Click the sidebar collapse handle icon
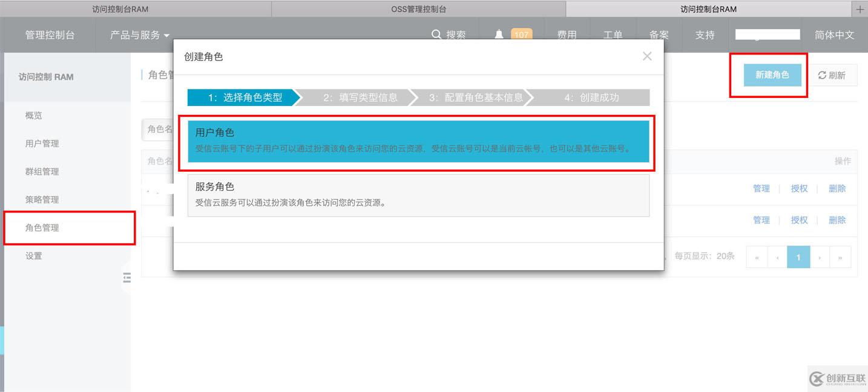The width and height of the screenshot is (868, 392). (x=127, y=278)
